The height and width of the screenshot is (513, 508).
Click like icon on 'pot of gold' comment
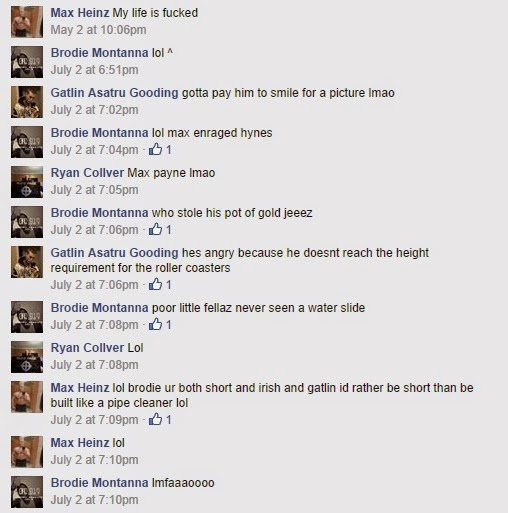coord(155,229)
